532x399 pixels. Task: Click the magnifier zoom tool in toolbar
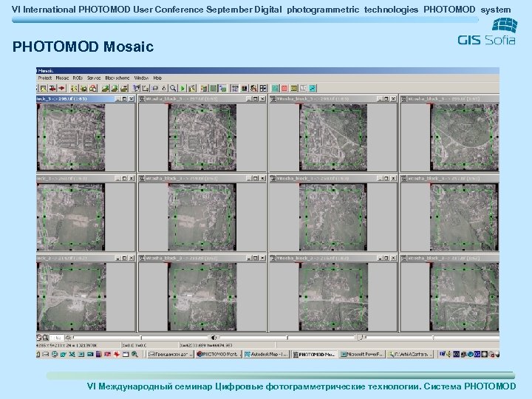click(174, 88)
